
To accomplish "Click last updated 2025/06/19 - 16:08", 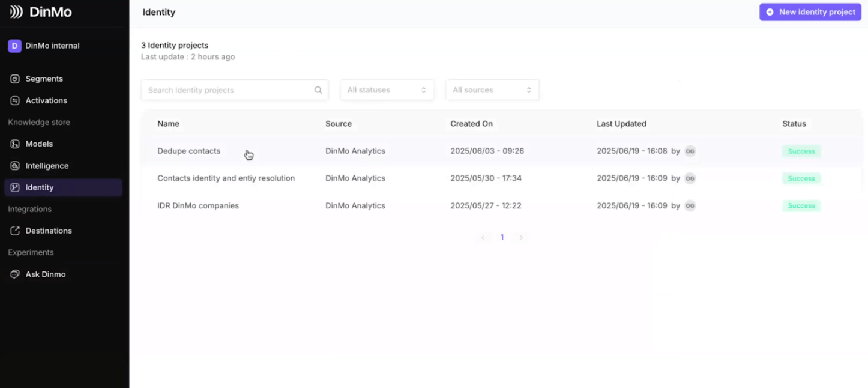I will tap(632, 151).
